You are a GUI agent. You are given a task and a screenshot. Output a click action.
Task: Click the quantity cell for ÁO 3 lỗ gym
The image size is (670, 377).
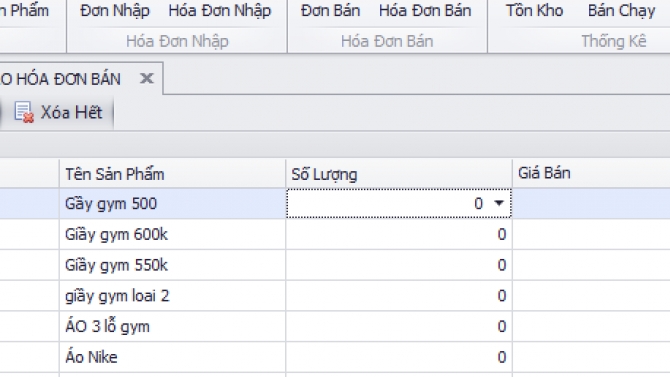[399, 327]
